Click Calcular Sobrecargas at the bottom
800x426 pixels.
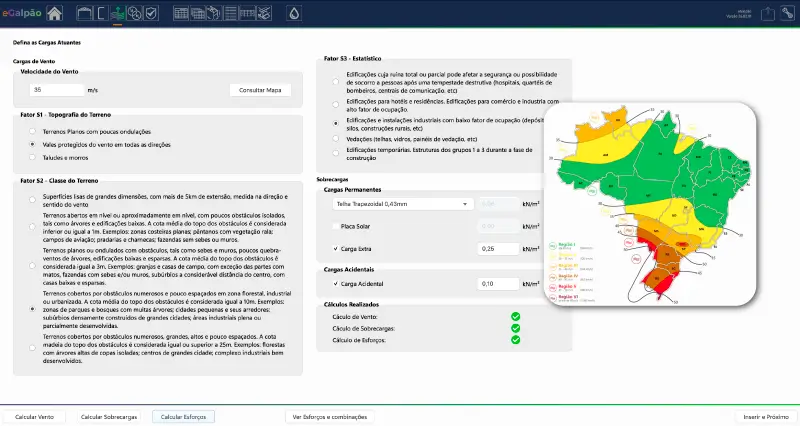coord(108,416)
